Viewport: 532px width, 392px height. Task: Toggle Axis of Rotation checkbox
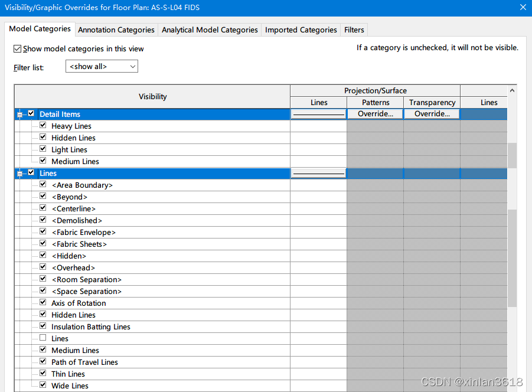43,302
